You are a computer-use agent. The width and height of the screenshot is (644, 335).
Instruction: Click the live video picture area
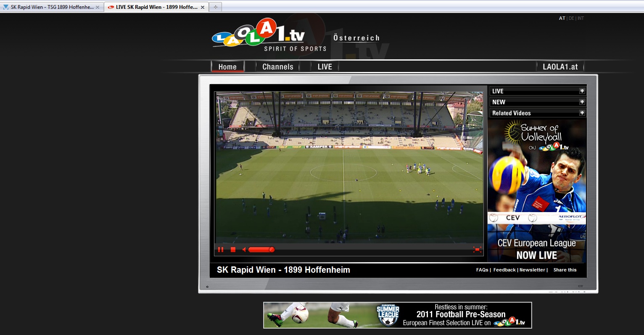pos(349,167)
